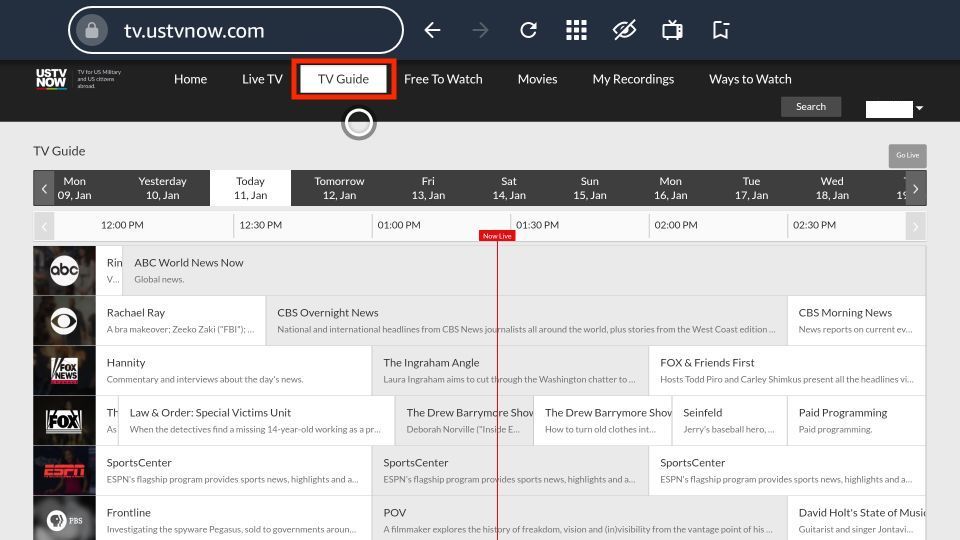
Task: Open the apps grid icon
Action: point(576,30)
